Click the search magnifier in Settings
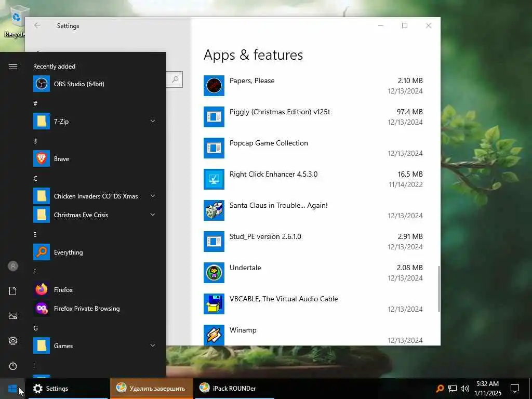Viewport: 532px width, 399px height. (175, 79)
